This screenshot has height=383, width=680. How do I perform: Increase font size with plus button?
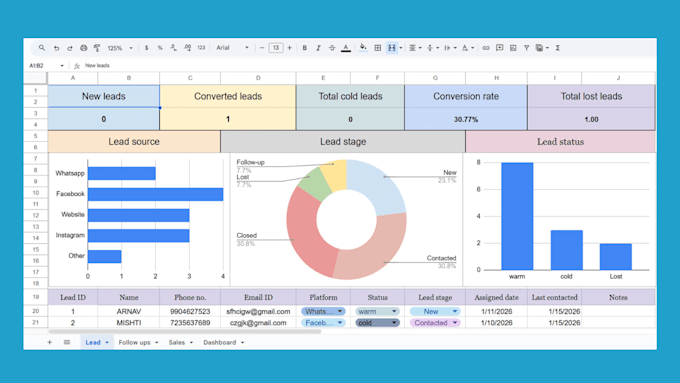(290, 48)
